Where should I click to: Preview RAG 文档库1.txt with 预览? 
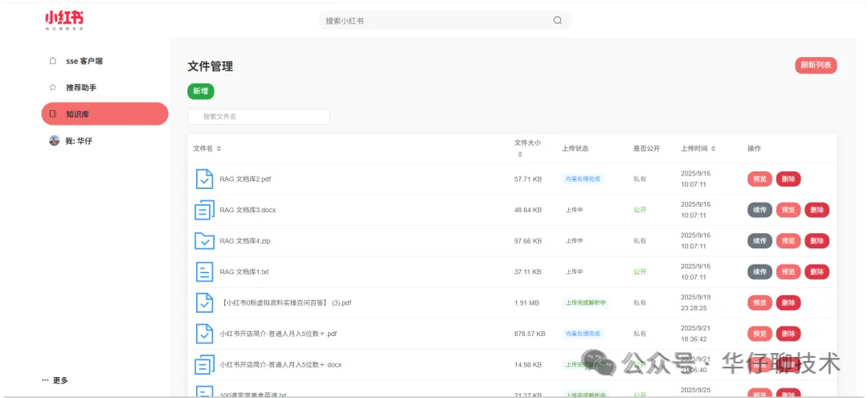point(788,272)
